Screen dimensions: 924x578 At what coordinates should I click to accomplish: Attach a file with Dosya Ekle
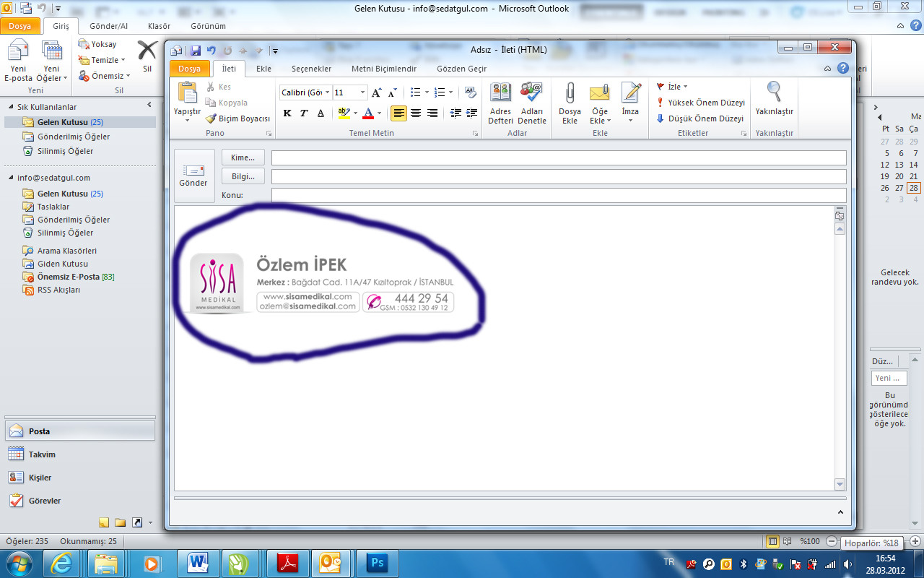570,103
